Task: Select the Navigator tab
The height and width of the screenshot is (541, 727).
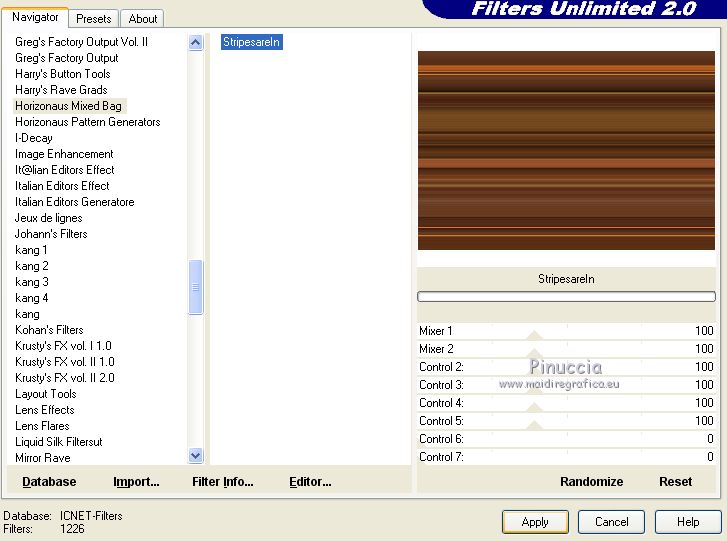Action: pos(35,17)
